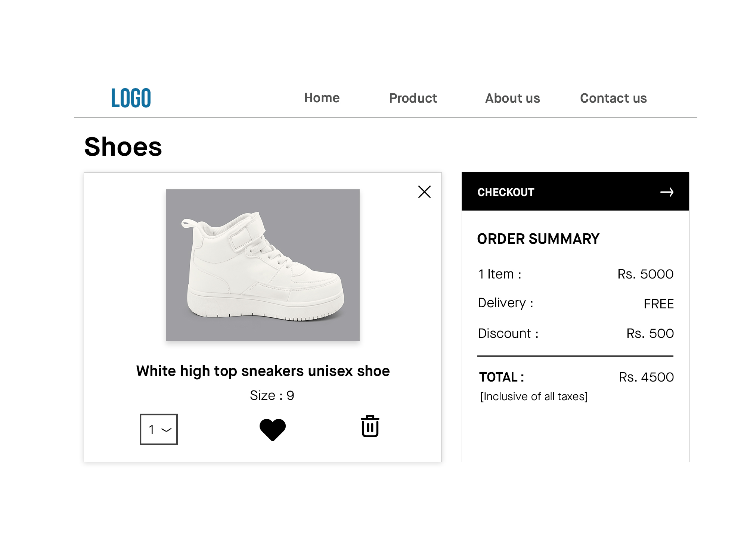Image resolution: width=747 pixels, height=560 pixels.
Task: Open the Contact us link
Action: (x=613, y=98)
